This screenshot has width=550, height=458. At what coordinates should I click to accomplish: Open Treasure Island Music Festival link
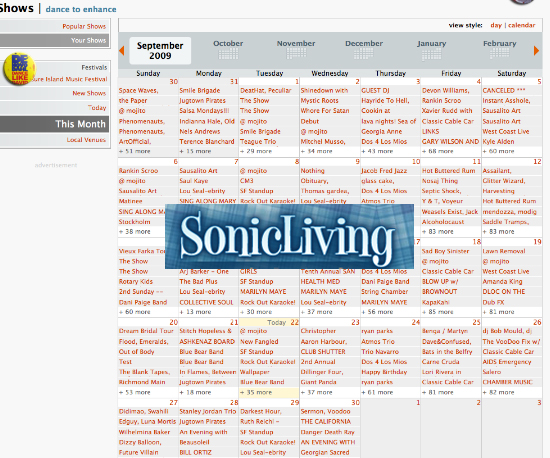[x=71, y=79]
